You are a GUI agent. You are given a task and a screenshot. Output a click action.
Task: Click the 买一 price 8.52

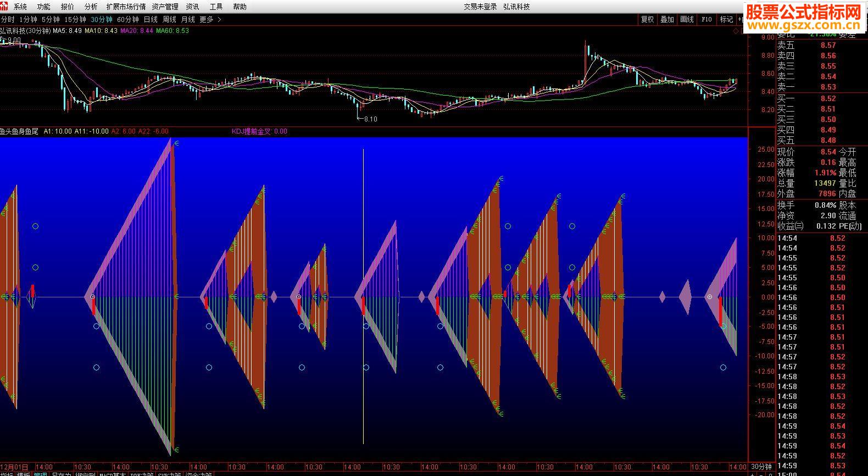point(828,98)
